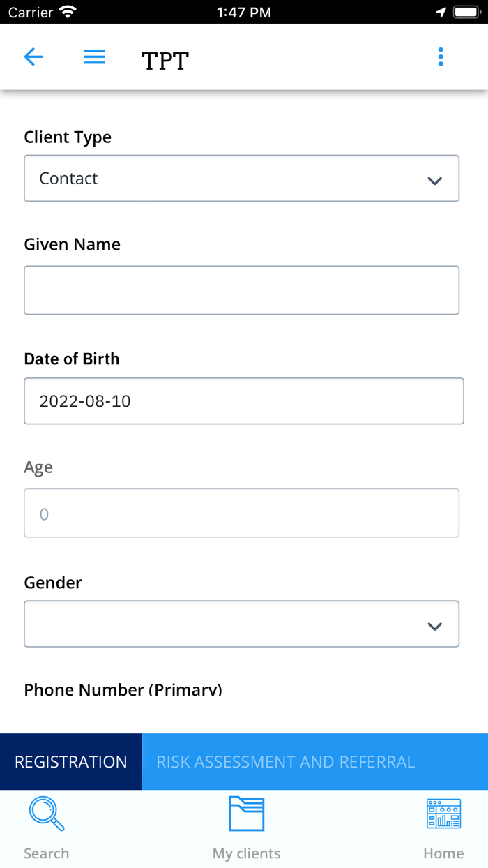
Task: Open the Gender dropdown
Action: point(241,624)
